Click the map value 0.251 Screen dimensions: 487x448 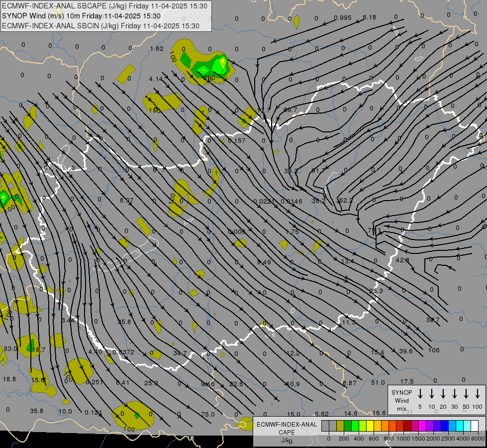[95, 382]
